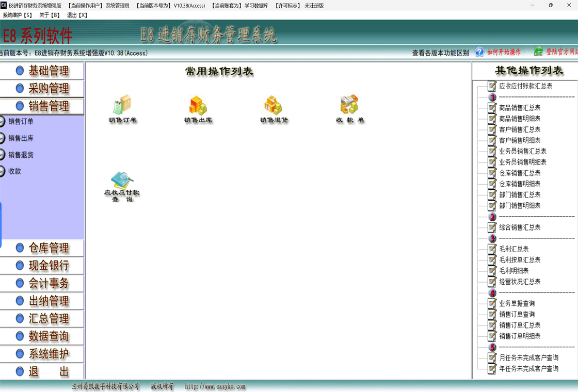Open 商品销售汇总表 in the report tree
578x392 pixels.
pos(519,108)
